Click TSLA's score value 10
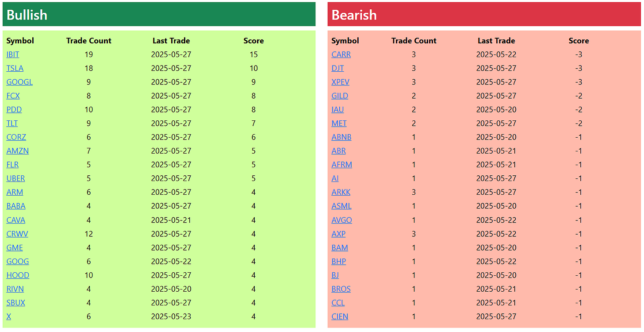The image size is (644, 332). point(253,68)
